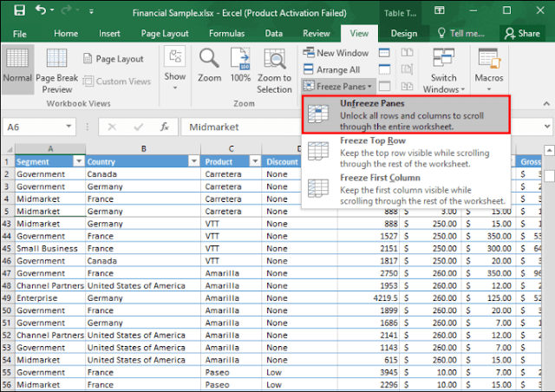
Task: Open the Page Layout tab
Action: tap(165, 34)
